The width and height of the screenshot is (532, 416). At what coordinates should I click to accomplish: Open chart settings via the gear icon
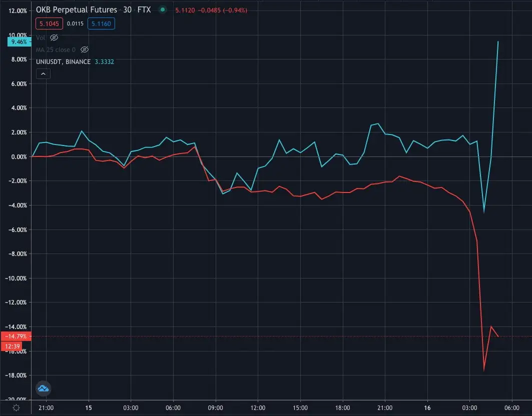pyautogui.click(x=16, y=408)
